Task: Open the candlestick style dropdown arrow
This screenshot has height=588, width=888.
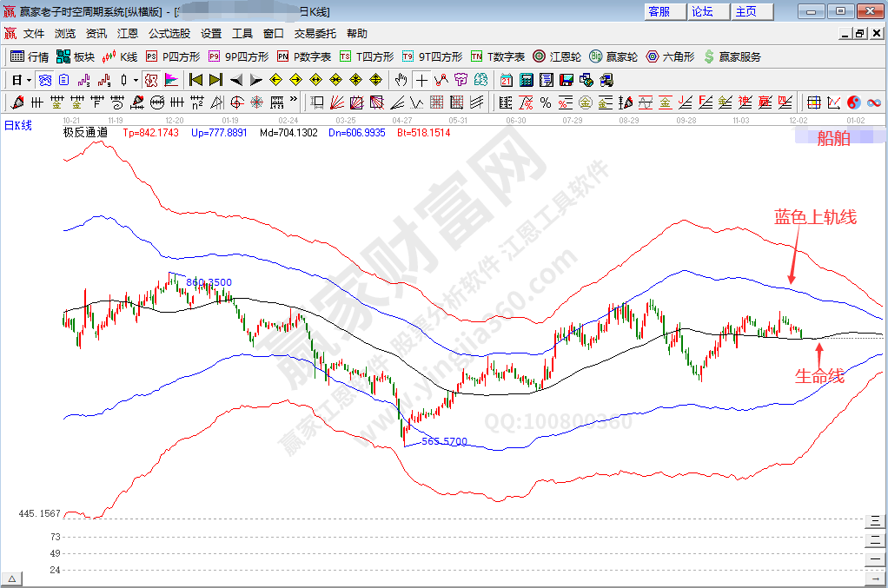Action: pos(136,80)
